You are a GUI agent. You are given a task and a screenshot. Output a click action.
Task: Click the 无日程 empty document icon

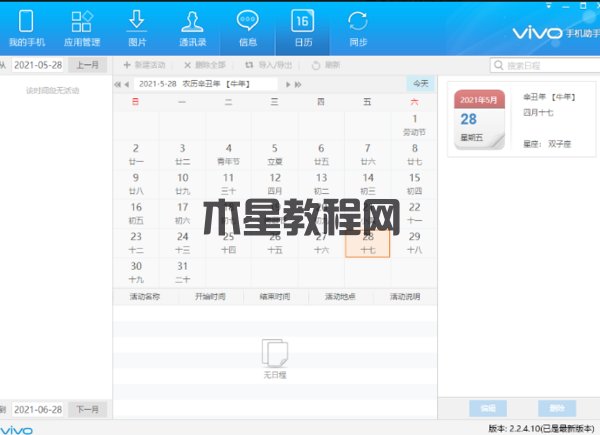pyautogui.click(x=275, y=353)
